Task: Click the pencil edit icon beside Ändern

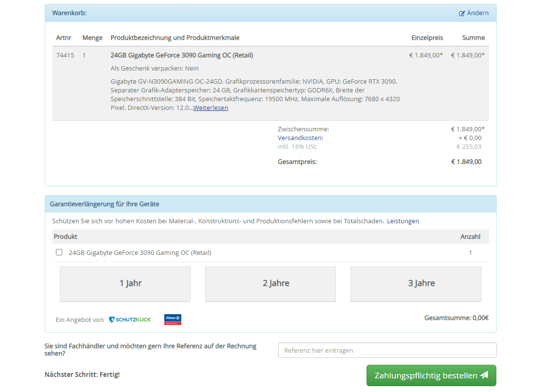Action: click(x=462, y=13)
